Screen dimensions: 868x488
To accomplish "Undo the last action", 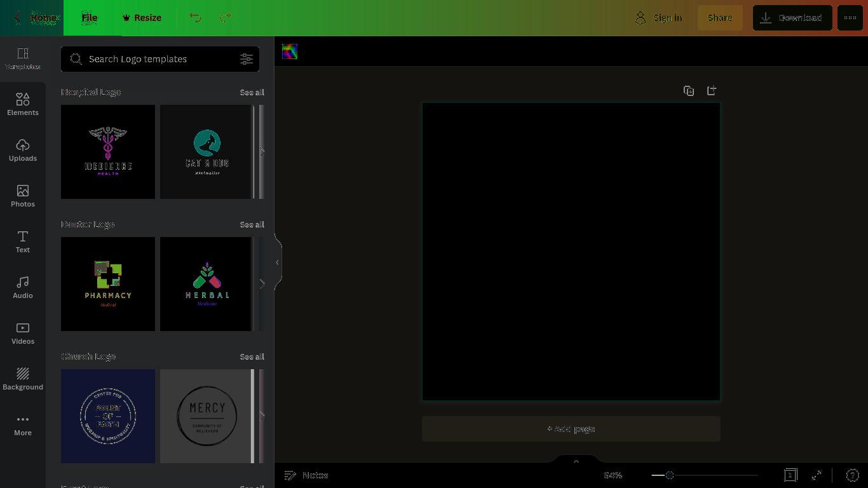I will click(x=196, y=18).
